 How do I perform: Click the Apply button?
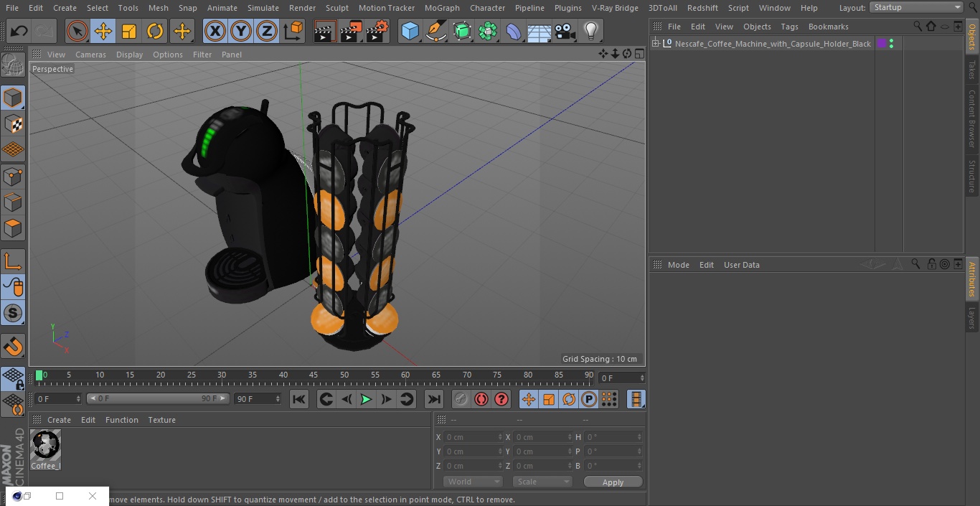[x=613, y=482]
